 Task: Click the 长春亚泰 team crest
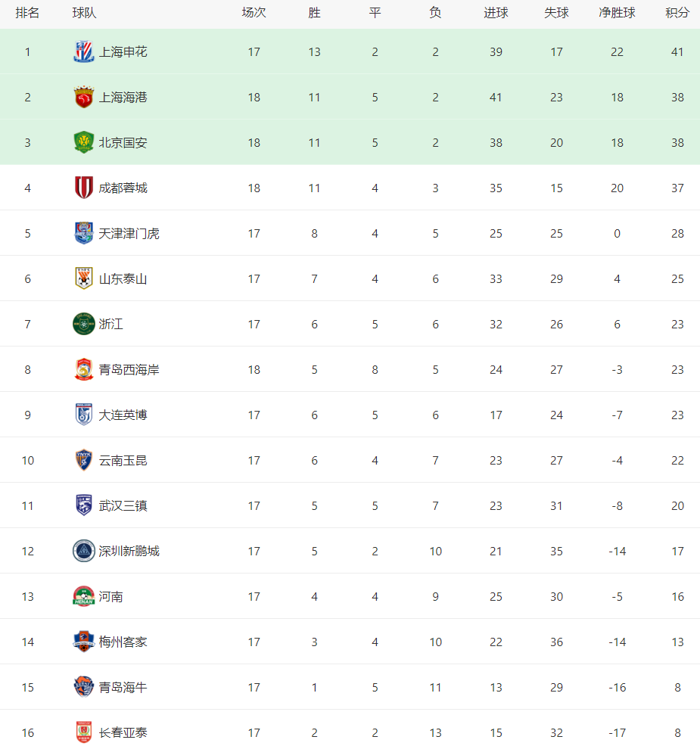pyautogui.click(x=84, y=732)
